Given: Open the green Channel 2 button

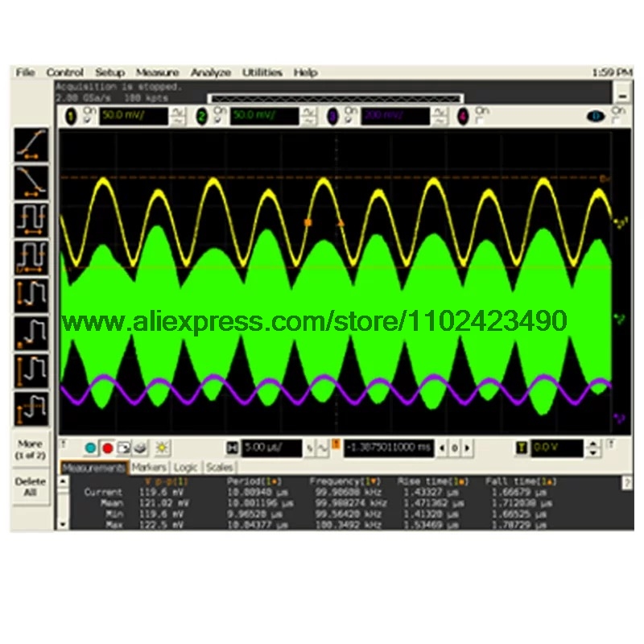Looking at the screenshot, I should [x=202, y=117].
